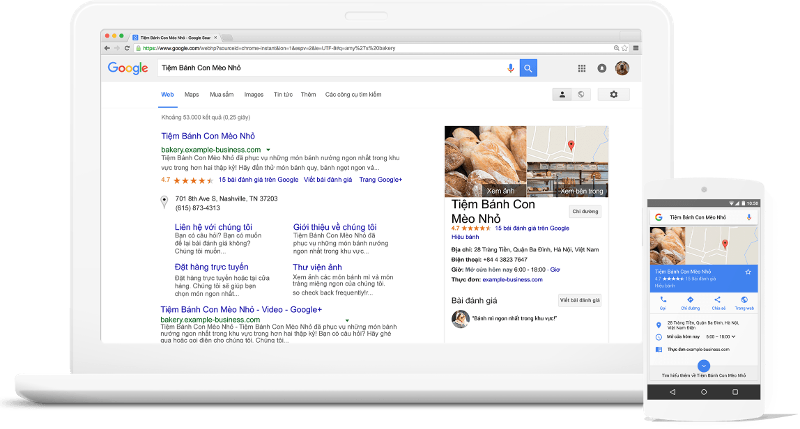Click the save star on phone business card
Viewport: 800px width, 429px height.
point(748,272)
